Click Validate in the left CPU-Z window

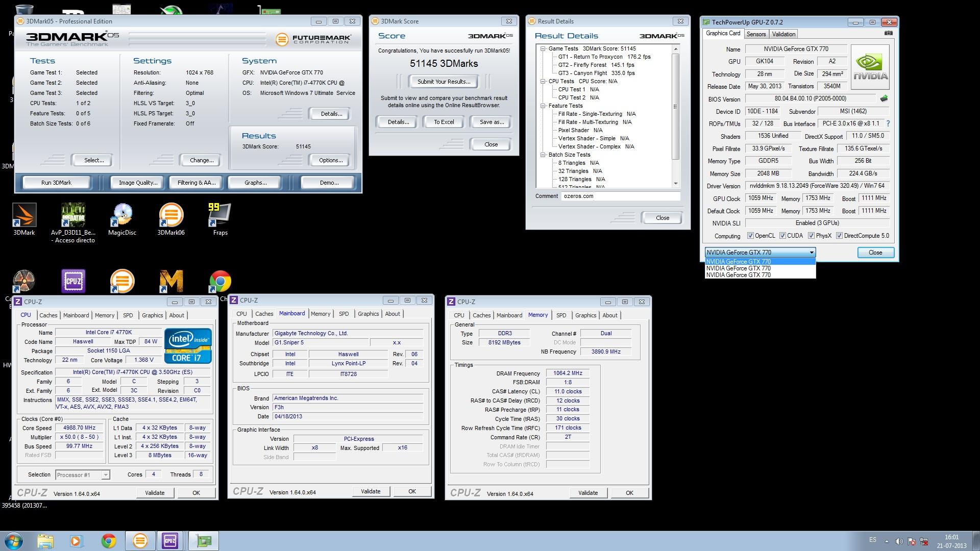155,493
